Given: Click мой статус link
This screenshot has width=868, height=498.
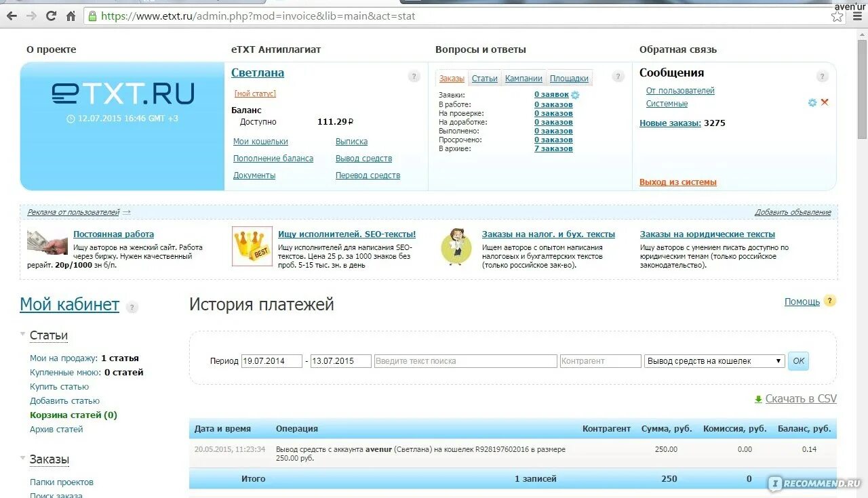Looking at the screenshot, I should [255, 94].
